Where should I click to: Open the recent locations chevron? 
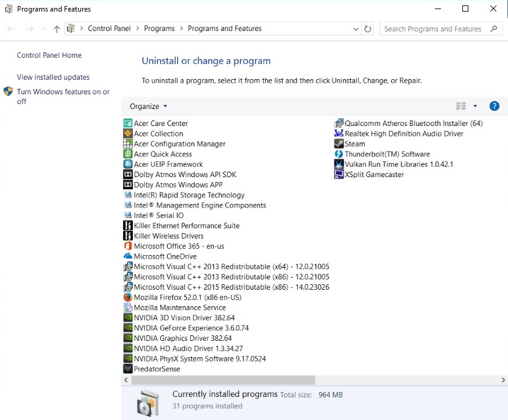point(44,29)
